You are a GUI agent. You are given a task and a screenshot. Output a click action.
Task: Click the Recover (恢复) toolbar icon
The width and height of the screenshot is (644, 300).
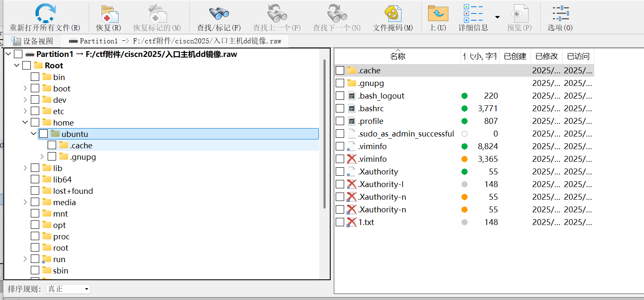[x=109, y=14]
